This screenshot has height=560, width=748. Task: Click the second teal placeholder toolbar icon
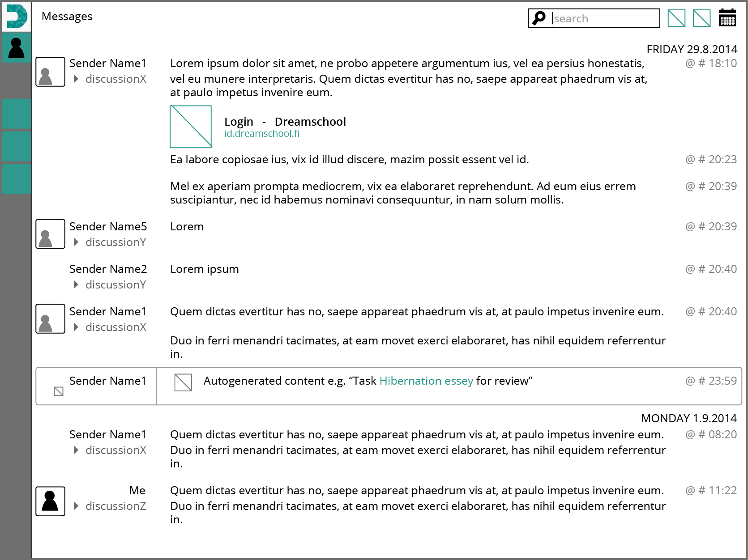701,18
